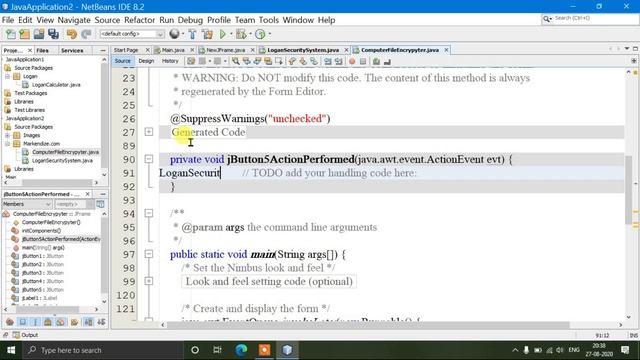Image resolution: width=640 pixels, height=360 pixels.
Task: Collapse the Javadoc fold on line 94
Action: pyautogui.click(x=149, y=213)
